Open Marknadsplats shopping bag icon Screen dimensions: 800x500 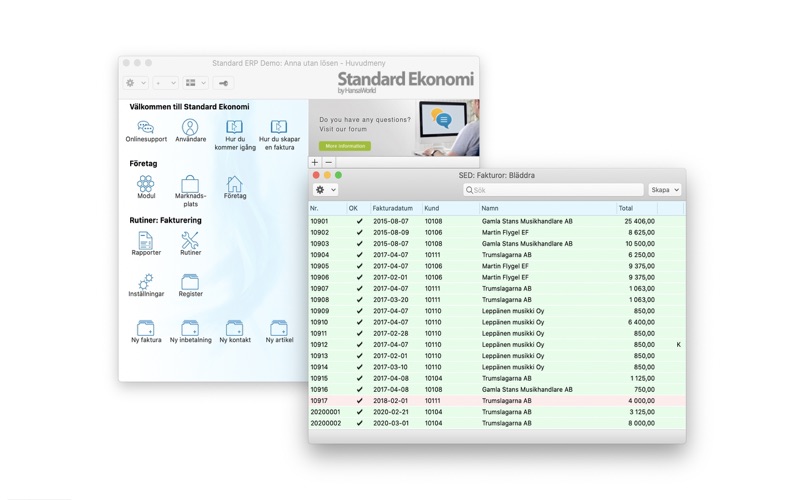pos(190,184)
